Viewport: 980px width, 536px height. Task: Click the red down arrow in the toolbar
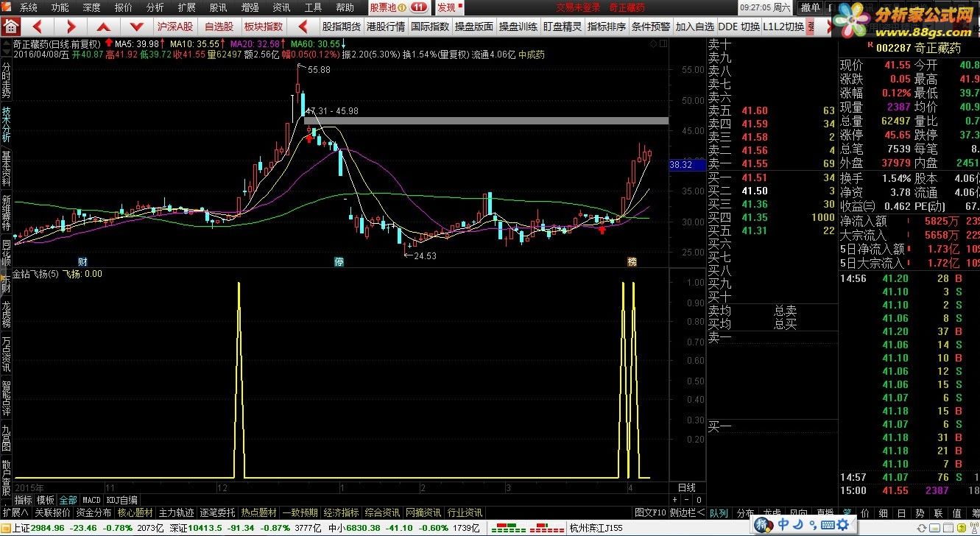pyautogui.click(x=136, y=27)
